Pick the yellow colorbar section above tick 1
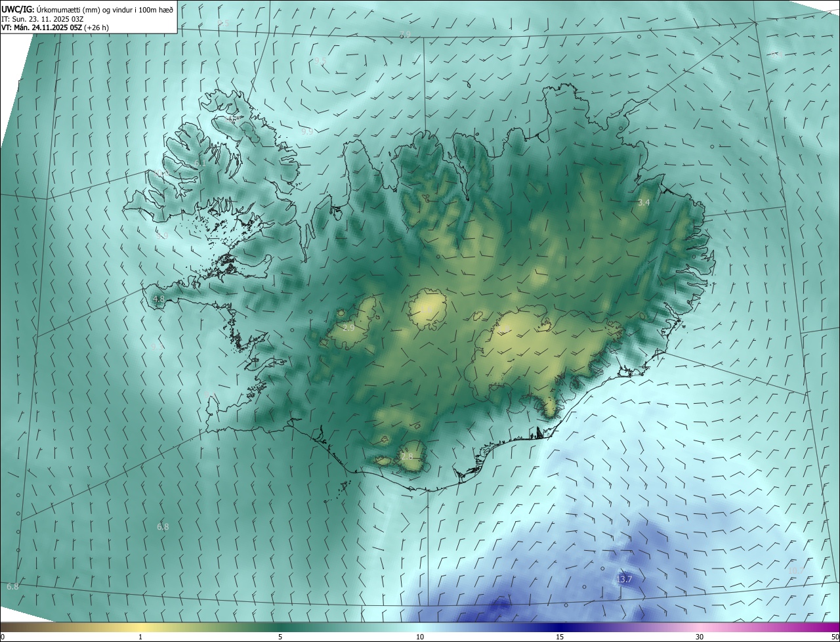840x642 pixels. pos(140,627)
